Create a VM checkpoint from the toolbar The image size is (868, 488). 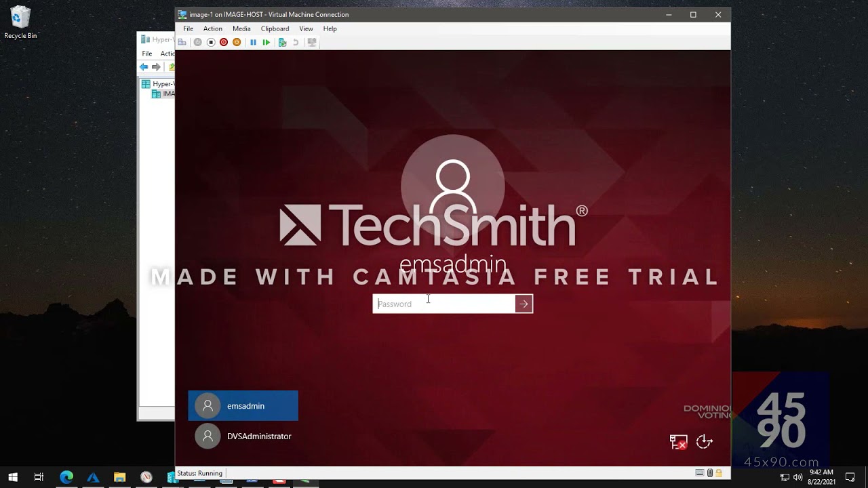(283, 42)
